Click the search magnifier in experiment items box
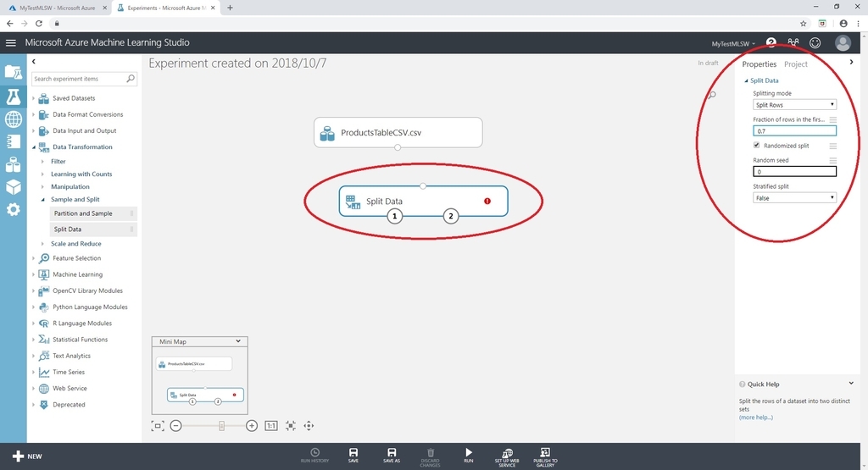868x470 pixels. [x=131, y=79]
